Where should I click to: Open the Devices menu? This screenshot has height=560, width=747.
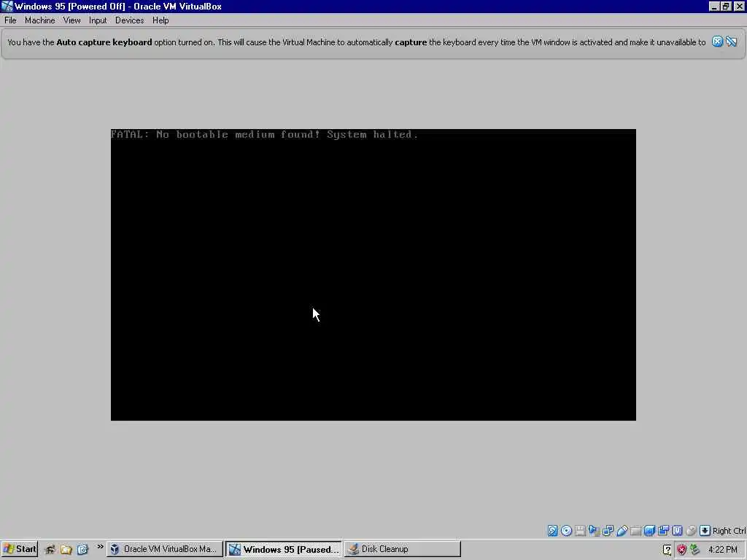click(129, 20)
